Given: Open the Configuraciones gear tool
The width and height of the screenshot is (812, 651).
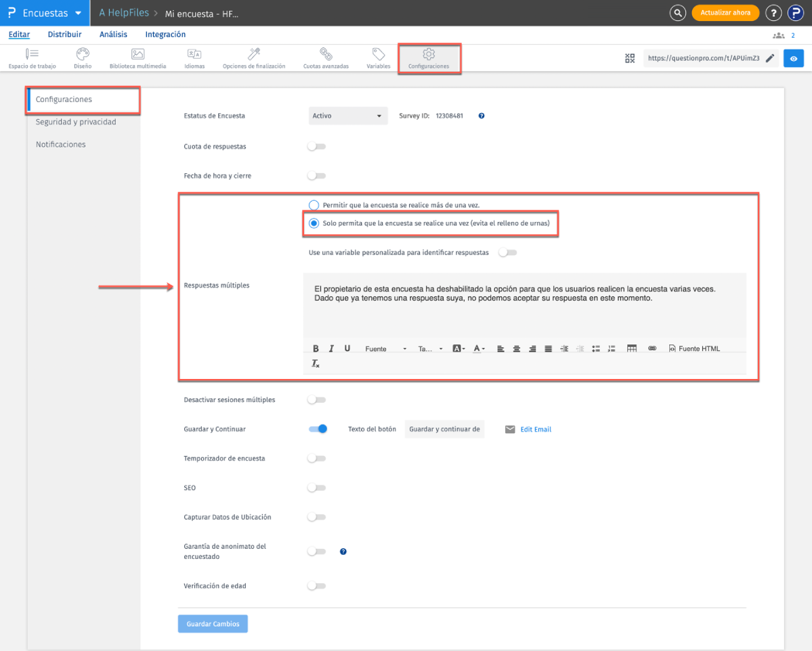Looking at the screenshot, I should pyautogui.click(x=429, y=58).
